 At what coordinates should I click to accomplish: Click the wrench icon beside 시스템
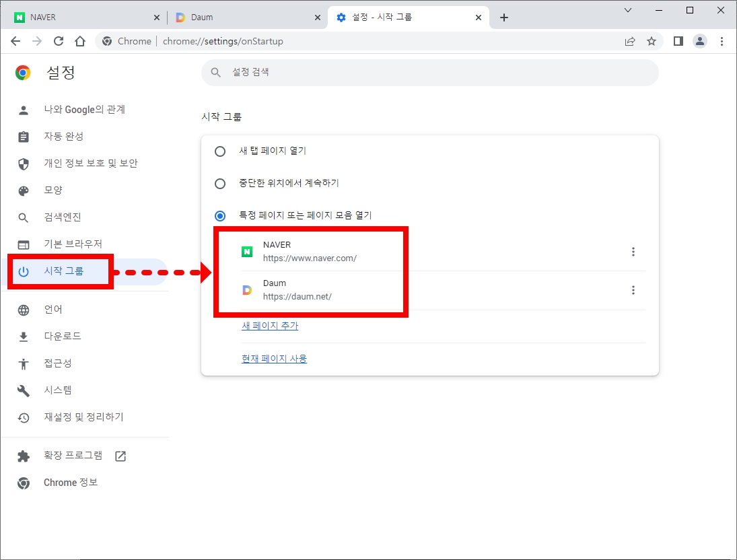pos(23,391)
